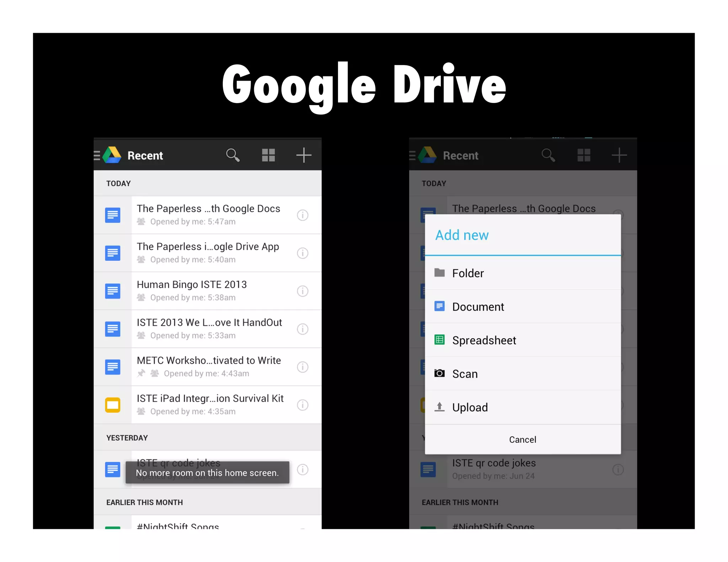Viewport: 728px width, 562px height.
Task: Tap the plus add icon in left screen
Action: coord(304,155)
